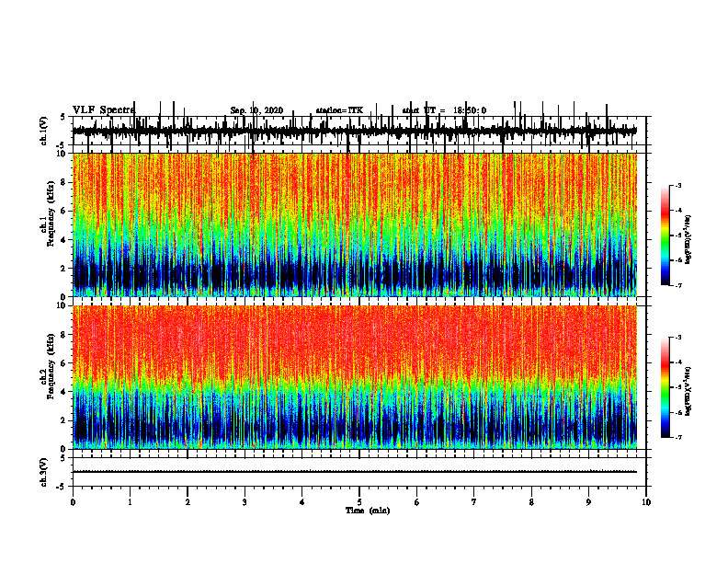Click the ch.2 color bar log(PSD) label
This screenshot has width=728, height=563.
click(688, 391)
